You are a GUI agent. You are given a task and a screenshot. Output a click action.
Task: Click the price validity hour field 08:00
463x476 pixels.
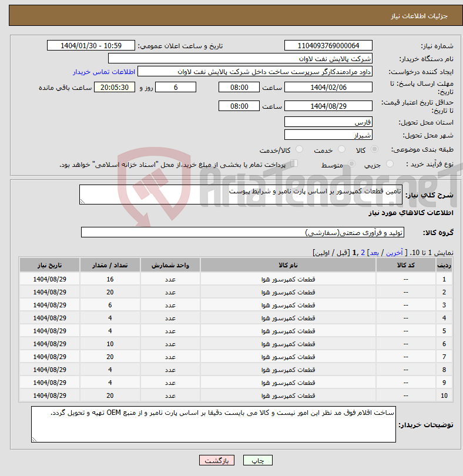(x=239, y=106)
